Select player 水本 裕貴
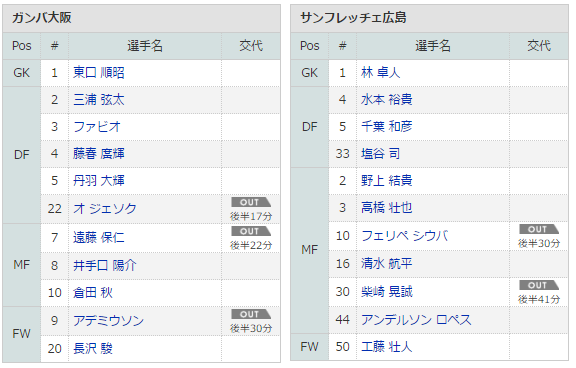Image resolution: width=576 pixels, height=368 pixels. pyautogui.click(x=386, y=100)
